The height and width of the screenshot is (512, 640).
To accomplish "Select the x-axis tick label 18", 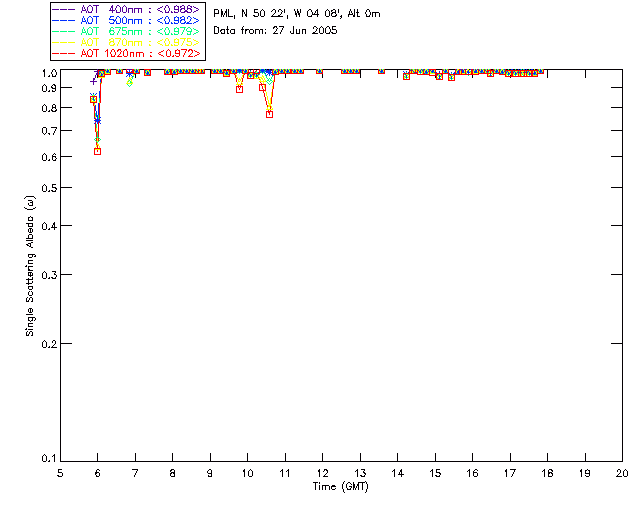I will [547, 473].
